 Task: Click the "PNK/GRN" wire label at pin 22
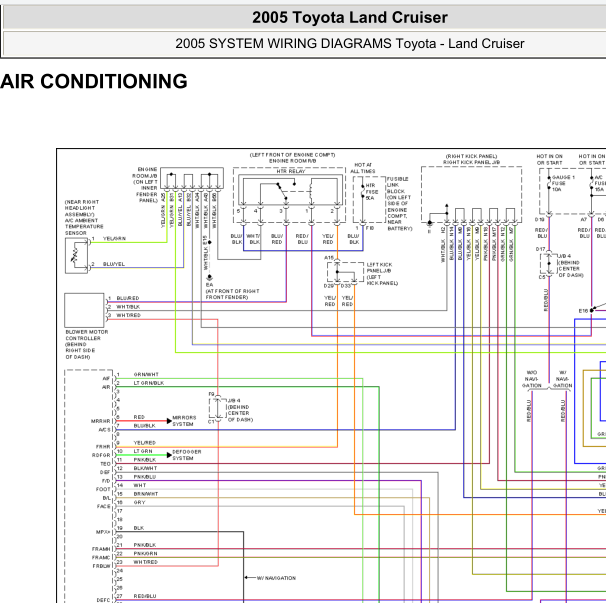(145, 553)
